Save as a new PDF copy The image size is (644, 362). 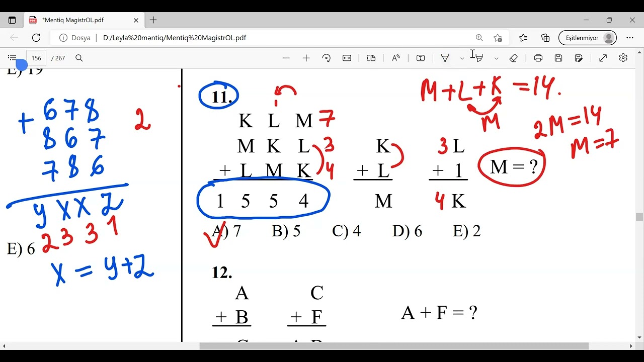tap(579, 58)
